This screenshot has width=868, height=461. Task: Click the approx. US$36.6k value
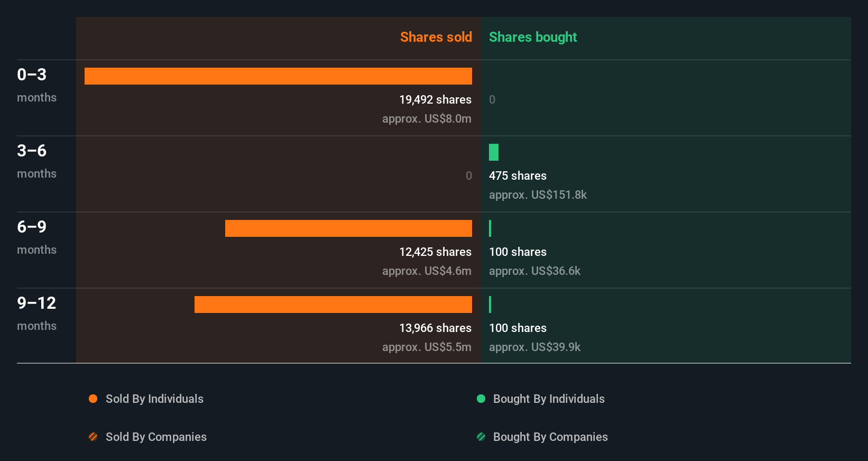pos(534,271)
